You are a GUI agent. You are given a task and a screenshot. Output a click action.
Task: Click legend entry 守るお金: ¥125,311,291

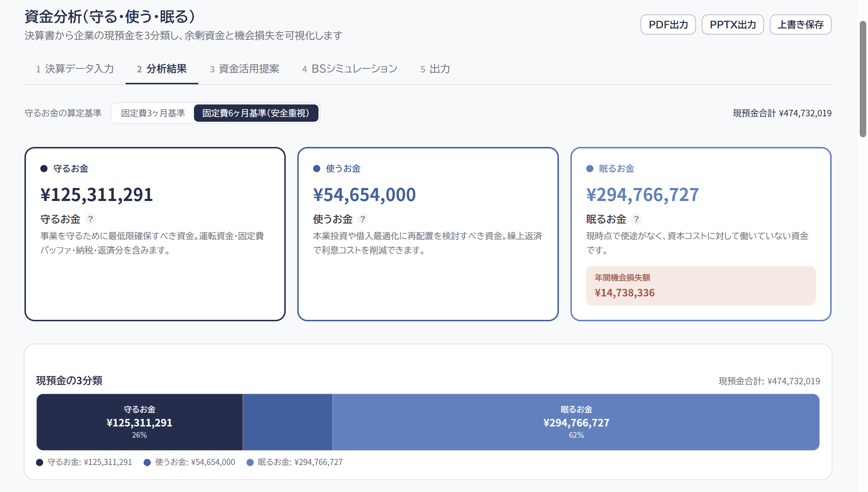[x=84, y=462]
